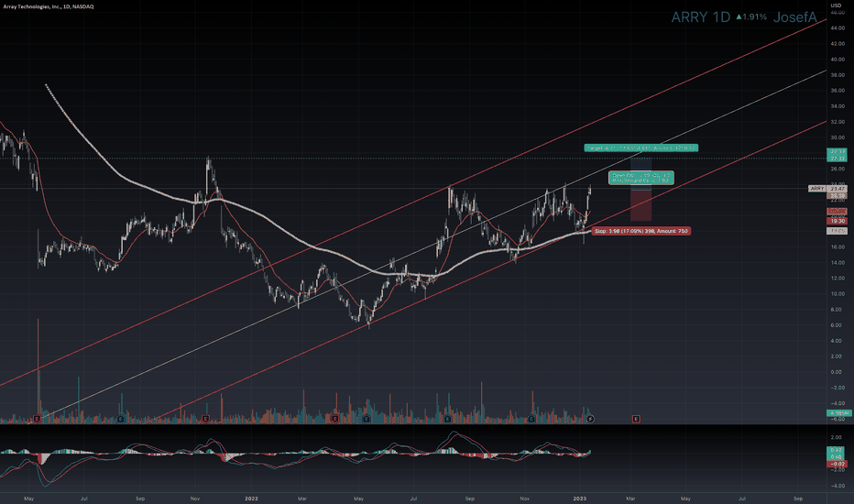This screenshot has height=504, width=854.
Task: Open the red earnings marker for April 2022
Action: pos(335,419)
